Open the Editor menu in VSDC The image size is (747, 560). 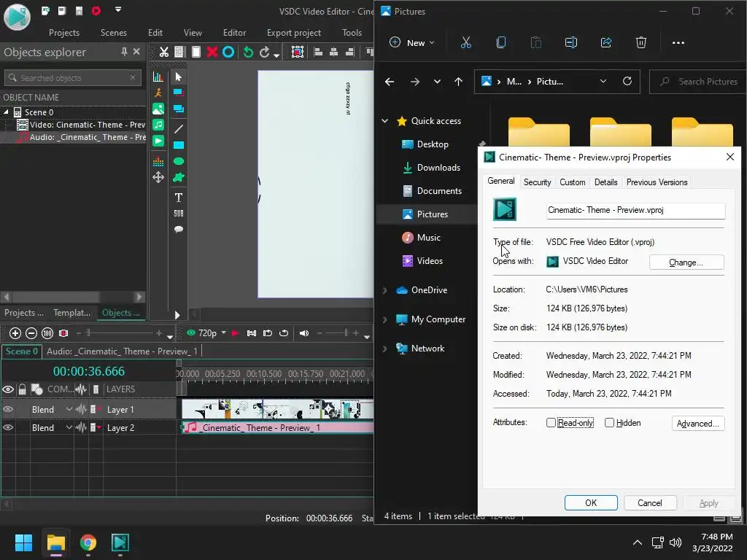(234, 32)
